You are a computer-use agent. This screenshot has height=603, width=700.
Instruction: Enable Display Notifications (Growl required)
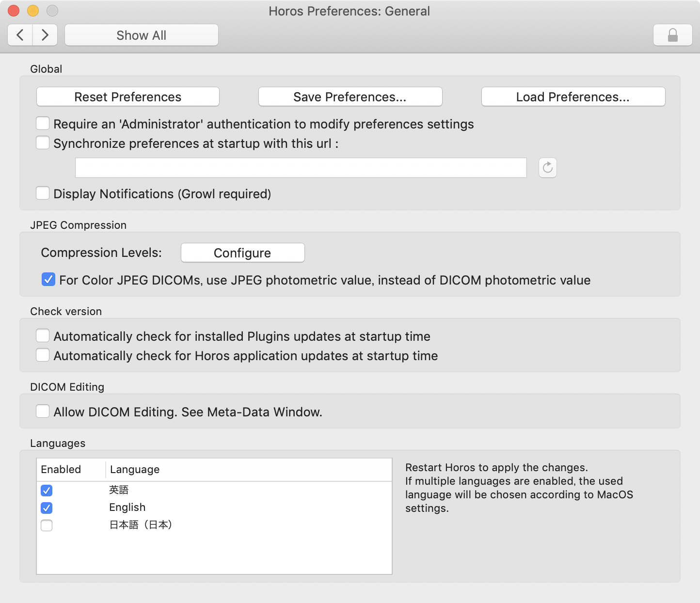(x=43, y=193)
